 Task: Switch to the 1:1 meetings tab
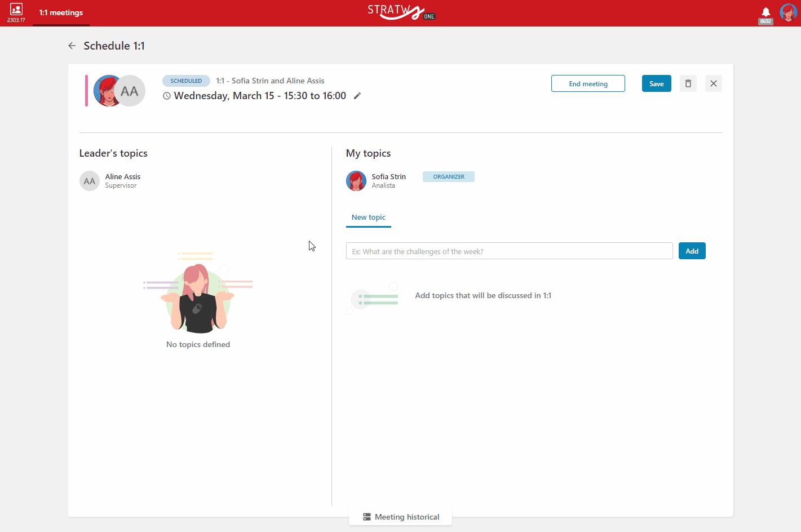pos(61,13)
